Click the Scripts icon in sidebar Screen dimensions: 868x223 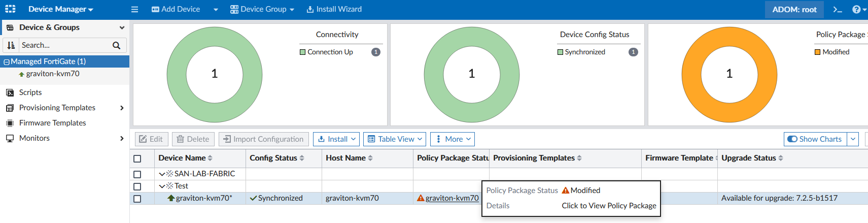click(10, 92)
